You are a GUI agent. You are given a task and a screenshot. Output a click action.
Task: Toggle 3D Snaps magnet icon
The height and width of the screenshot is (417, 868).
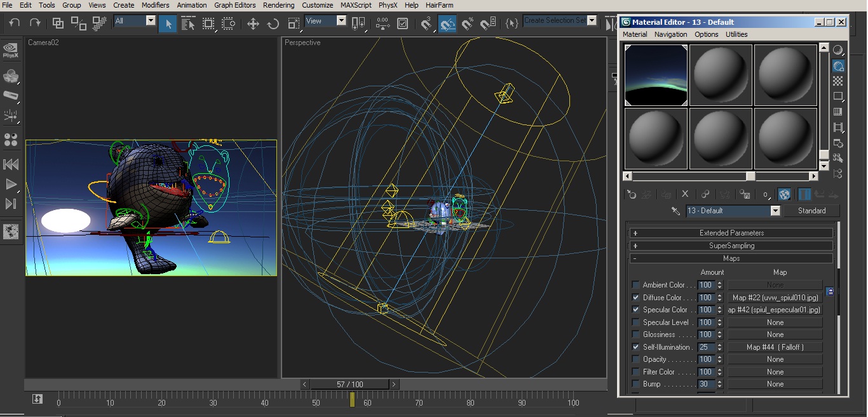pos(427,23)
